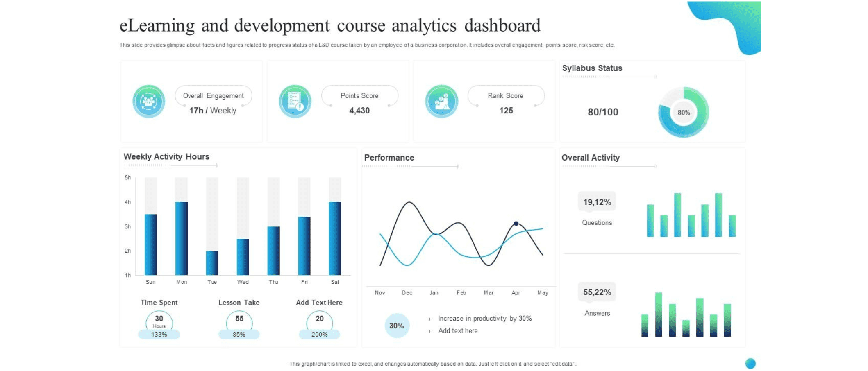Image resolution: width=868 pixels, height=371 pixels.
Task: Select the 80/100 syllabus value
Action: coord(603,112)
